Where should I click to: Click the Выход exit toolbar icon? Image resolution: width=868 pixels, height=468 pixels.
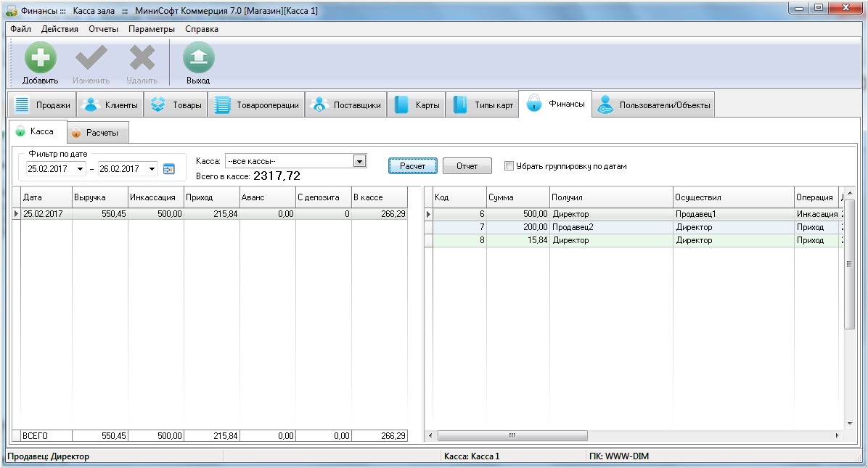click(x=198, y=58)
